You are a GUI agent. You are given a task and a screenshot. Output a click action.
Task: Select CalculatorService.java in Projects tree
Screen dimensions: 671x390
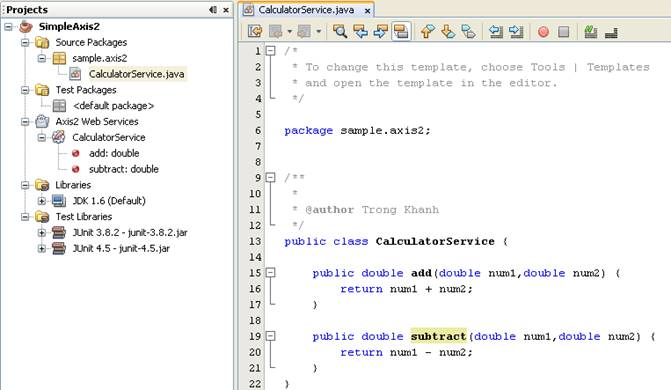point(137,74)
